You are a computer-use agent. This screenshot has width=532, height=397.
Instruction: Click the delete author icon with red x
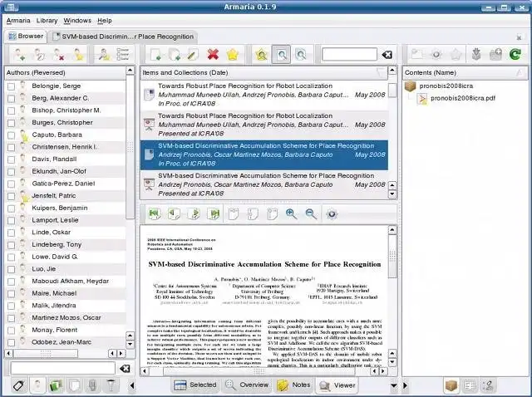tap(58, 54)
